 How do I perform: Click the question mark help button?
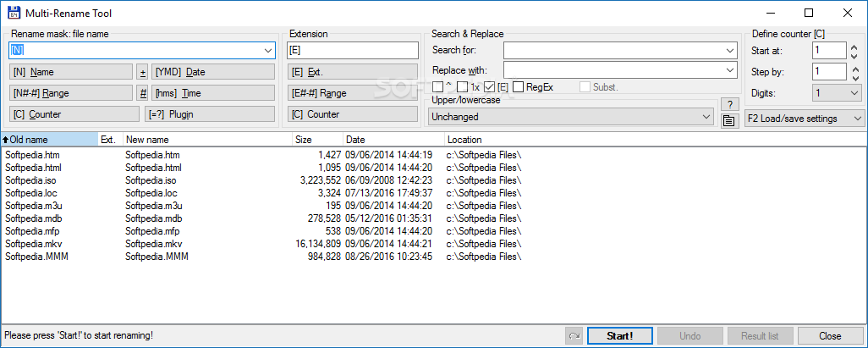pyautogui.click(x=730, y=105)
